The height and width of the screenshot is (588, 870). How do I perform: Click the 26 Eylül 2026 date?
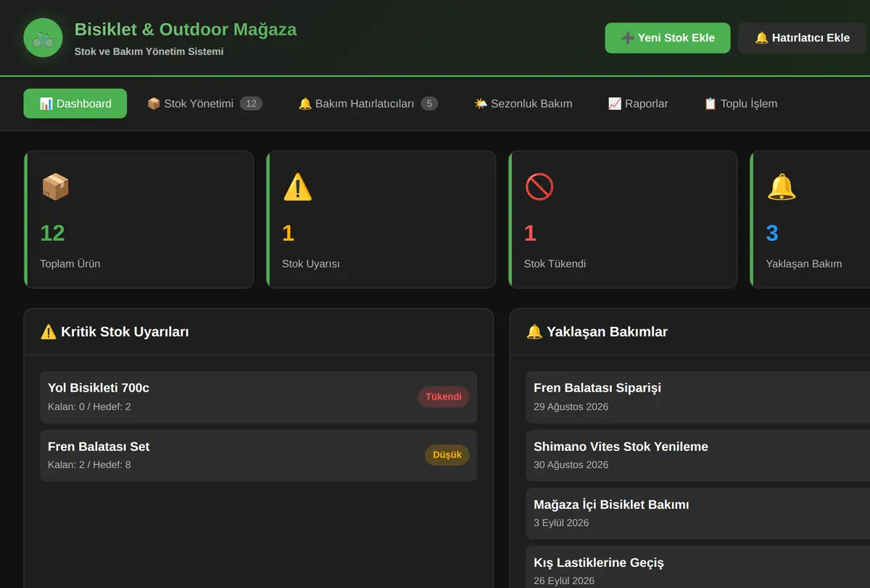pyautogui.click(x=564, y=581)
